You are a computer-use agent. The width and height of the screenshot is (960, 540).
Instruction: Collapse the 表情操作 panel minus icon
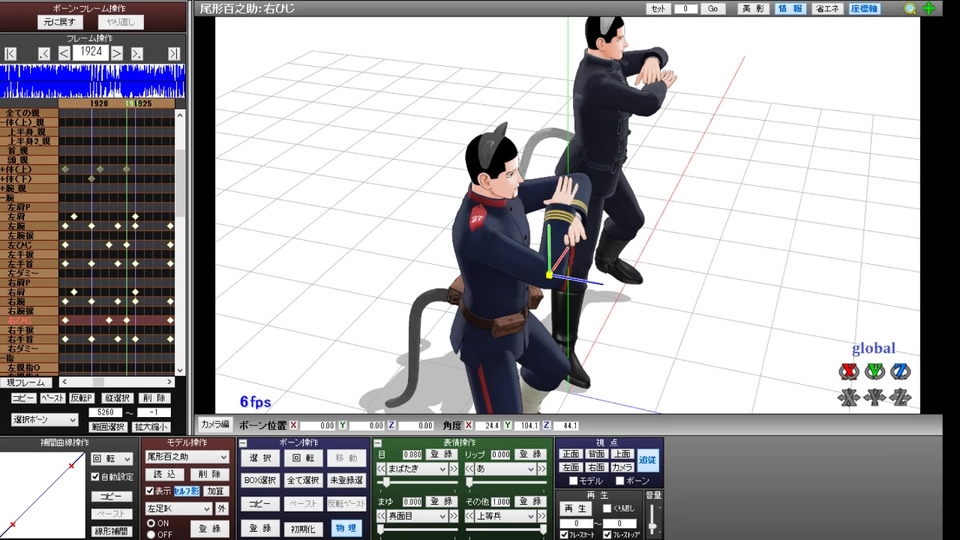[x=378, y=443]
